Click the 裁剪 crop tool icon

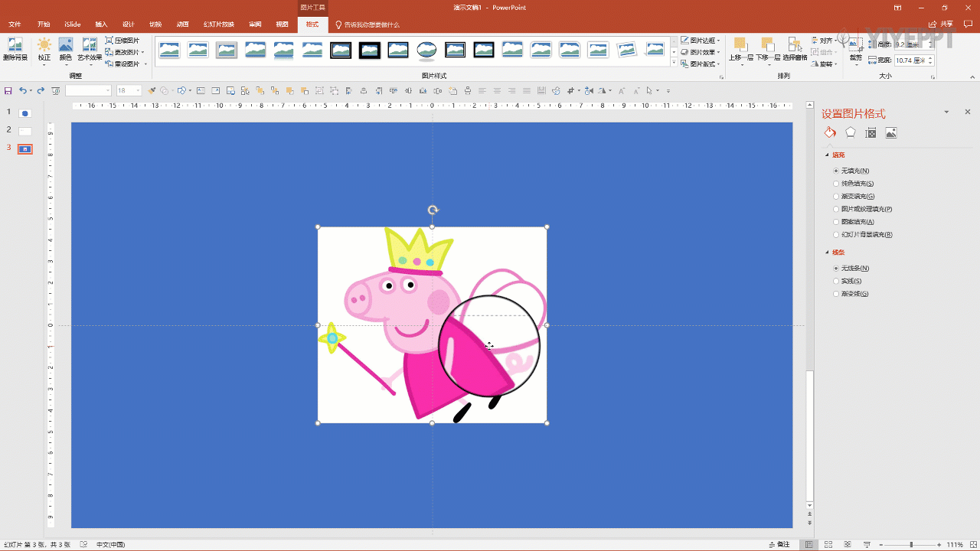point(855,48)
